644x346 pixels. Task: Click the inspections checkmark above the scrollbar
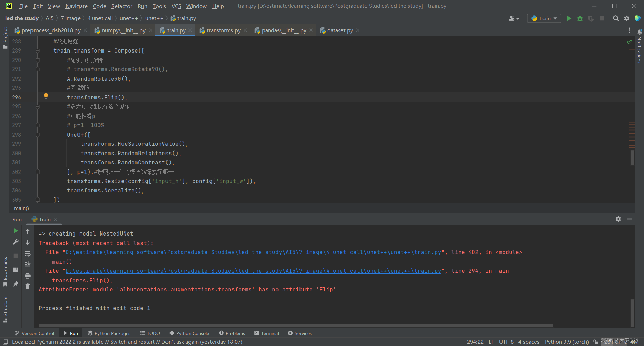(x=629, y=42)
